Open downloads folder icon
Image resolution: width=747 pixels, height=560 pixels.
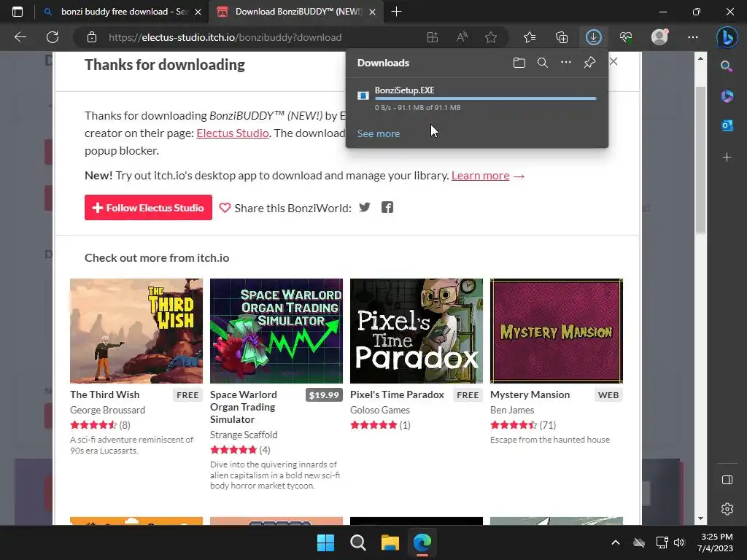(519, 63)
